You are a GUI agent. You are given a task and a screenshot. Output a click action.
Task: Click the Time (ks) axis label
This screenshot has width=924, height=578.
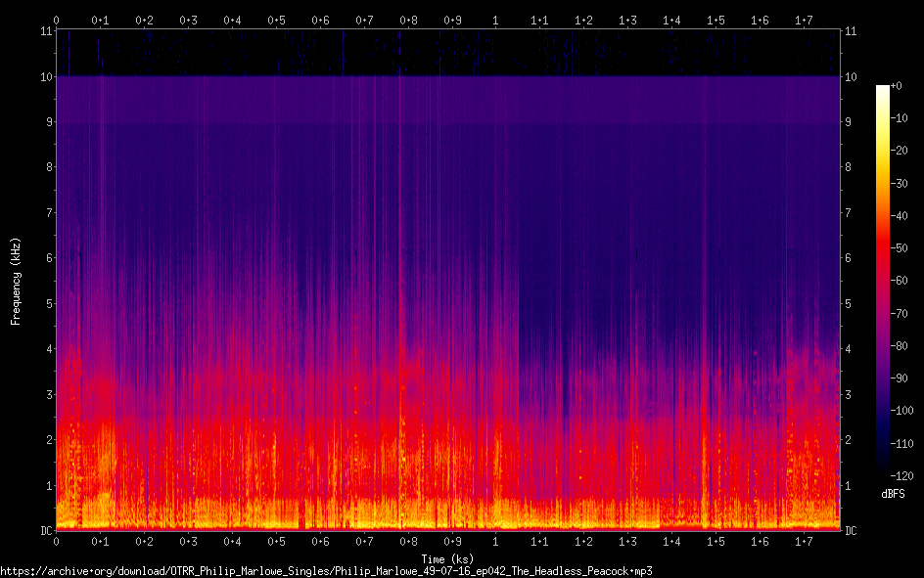click(x=448, y=557)
